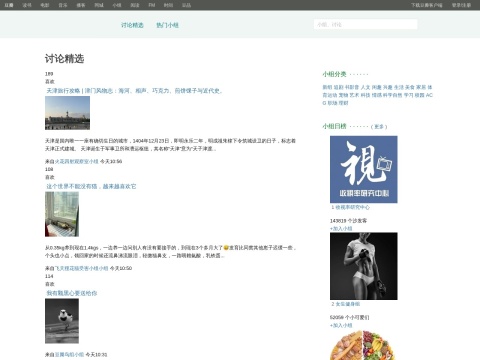Select 宠物 category in 小组分类

[x=343, y=95]
